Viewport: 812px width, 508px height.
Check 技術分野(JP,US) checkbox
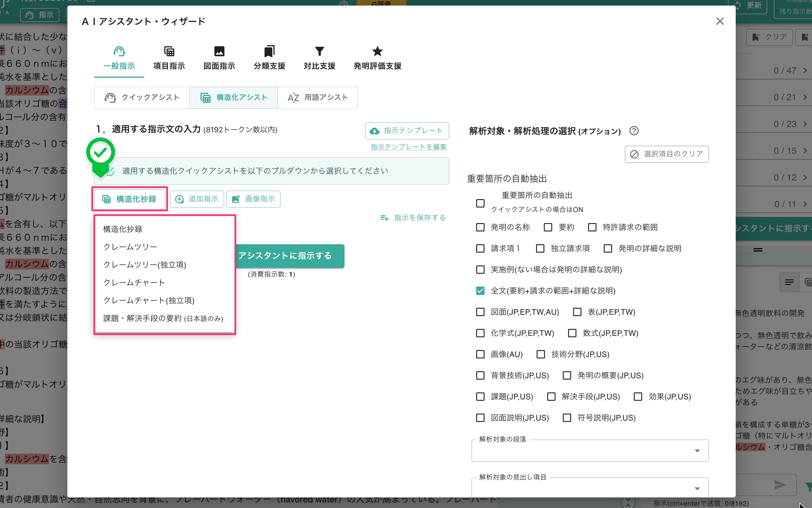tap(541, 355)
